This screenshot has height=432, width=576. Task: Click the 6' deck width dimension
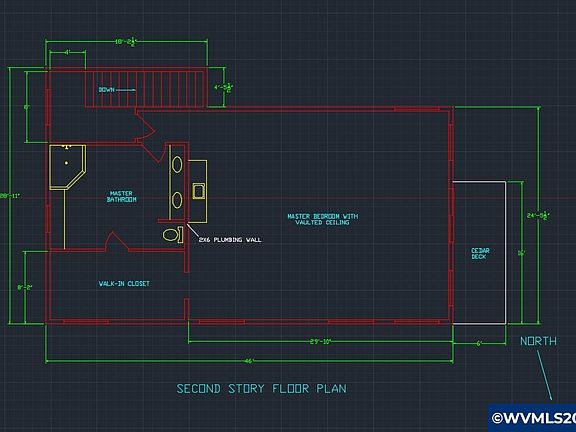coord(479,344)
